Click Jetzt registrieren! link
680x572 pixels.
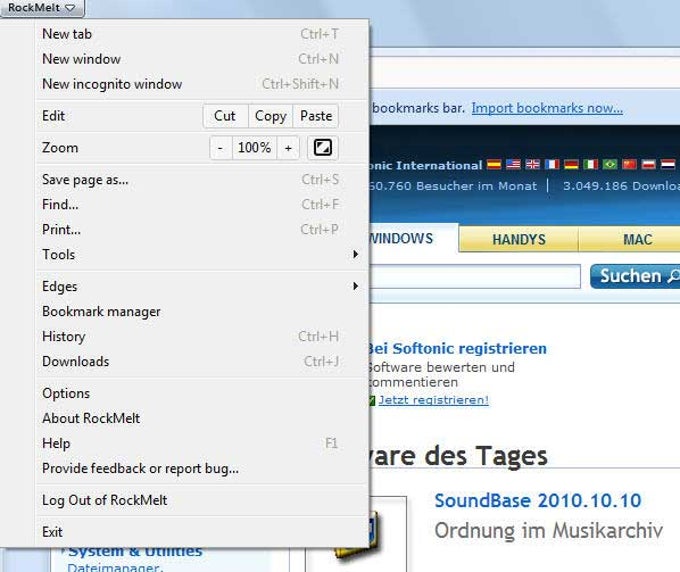pos(433,400)
